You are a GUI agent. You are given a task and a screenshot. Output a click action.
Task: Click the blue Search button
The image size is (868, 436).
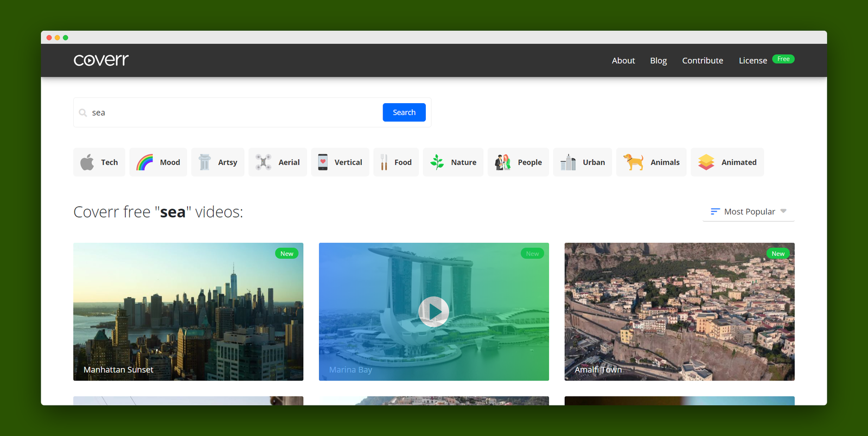tap(404, 112)
